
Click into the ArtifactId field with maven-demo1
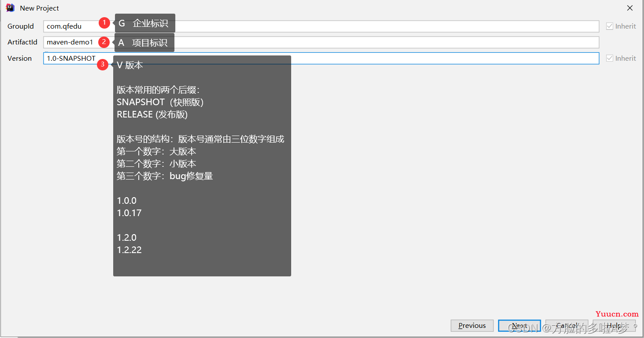click(352, 42)
